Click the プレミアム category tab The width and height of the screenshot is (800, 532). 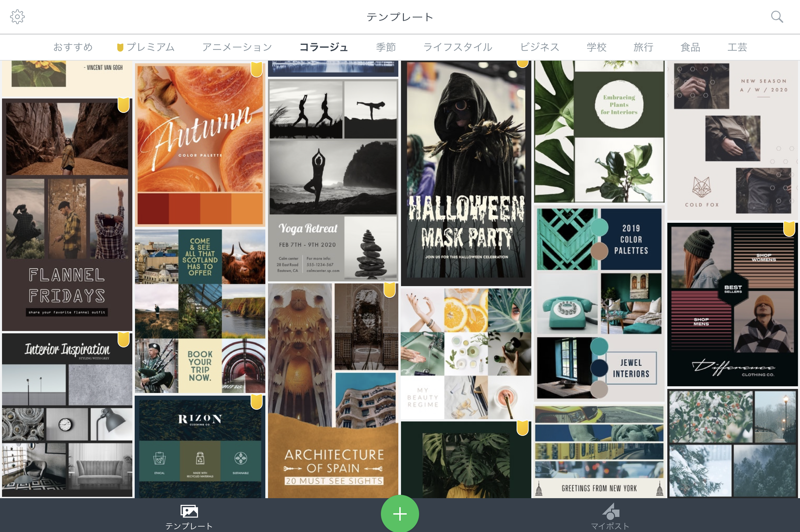[145, 48]
